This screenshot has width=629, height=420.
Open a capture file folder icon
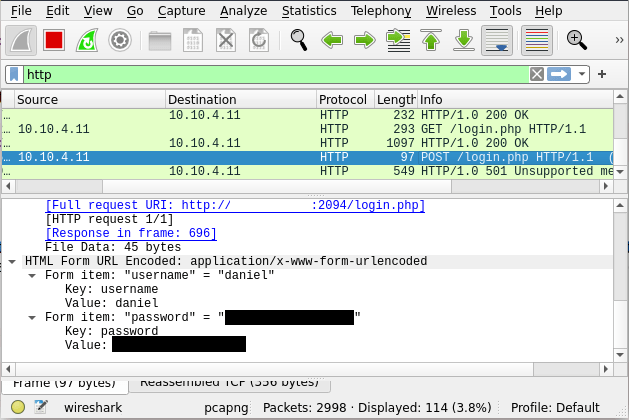(x=160, y=41)
